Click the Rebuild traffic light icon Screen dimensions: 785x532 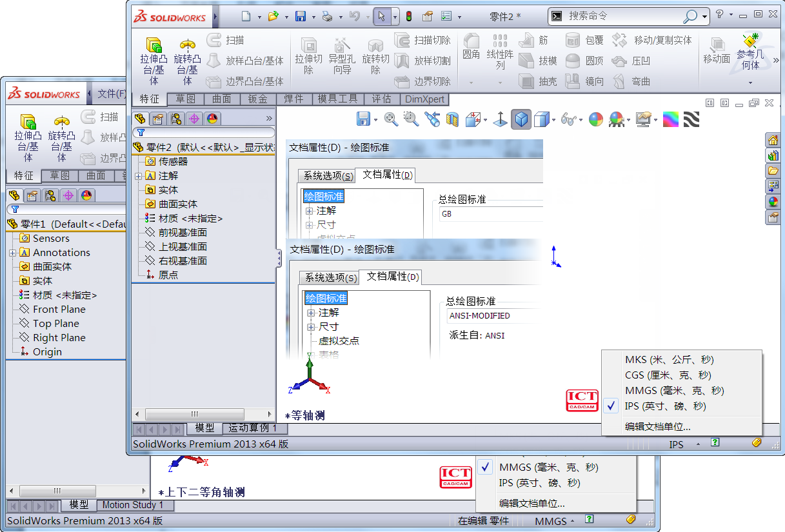[x=408, y=17]
